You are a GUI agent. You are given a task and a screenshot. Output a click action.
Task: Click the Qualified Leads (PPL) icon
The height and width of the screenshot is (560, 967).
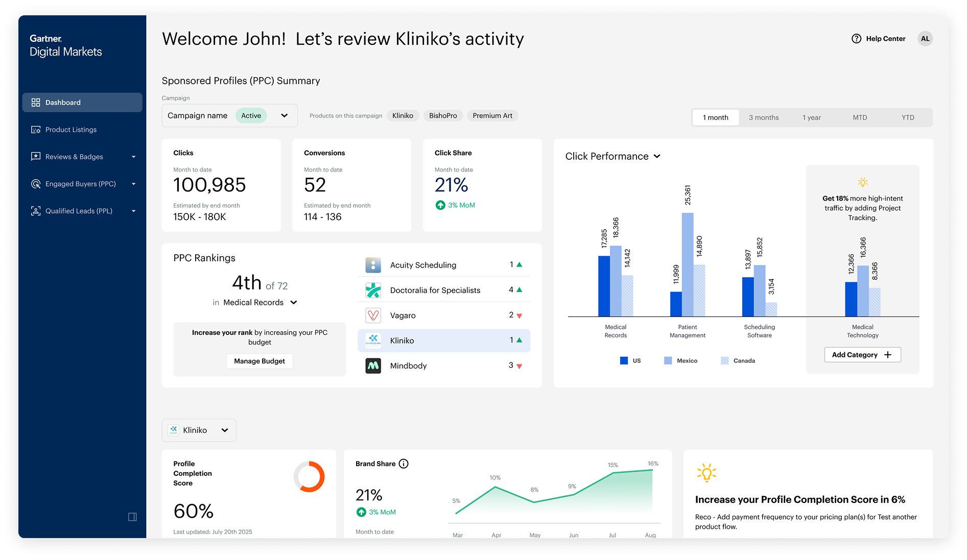(x=36, y=211)
